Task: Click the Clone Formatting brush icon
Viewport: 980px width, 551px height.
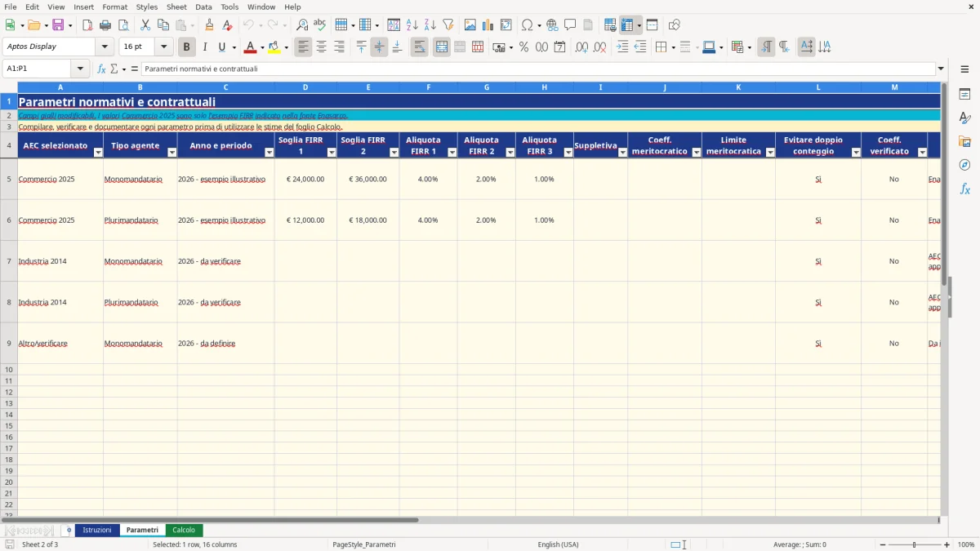Action: 209,25
